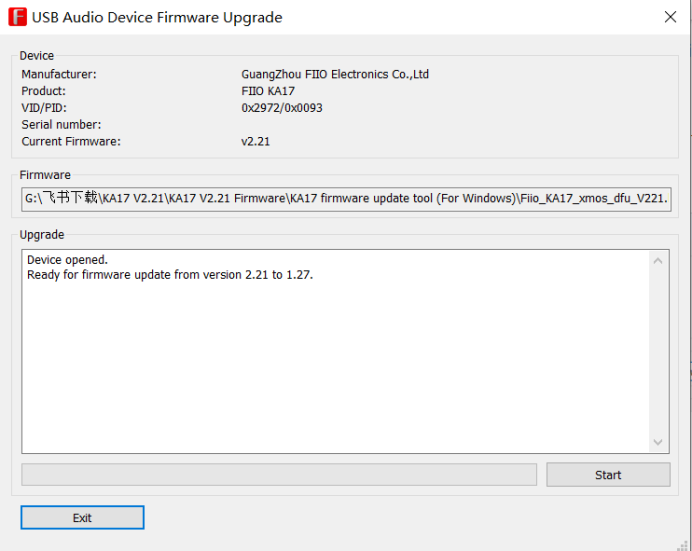Click the GuangZhou FIIO Electronics manufacturer value
Image resolution: width=692 pixels, height=551 pixels.
pos(335,74)
